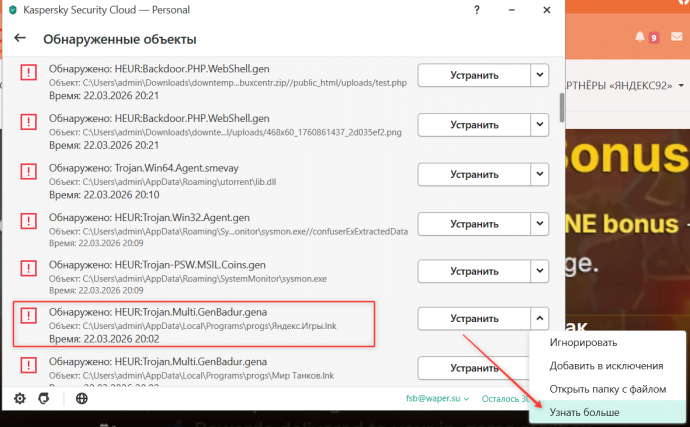690x427 pixels.
Task: Click warning icon for Trojan.Win64.Agent.smevay
Action: 28,173
